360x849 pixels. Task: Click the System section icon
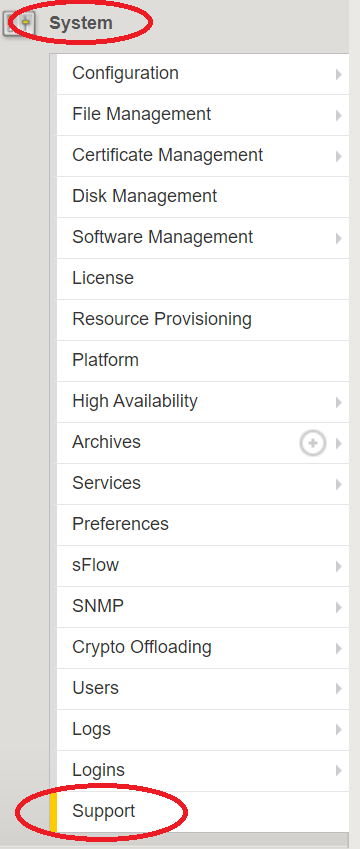pyautogui.click(x=20, y=24)
